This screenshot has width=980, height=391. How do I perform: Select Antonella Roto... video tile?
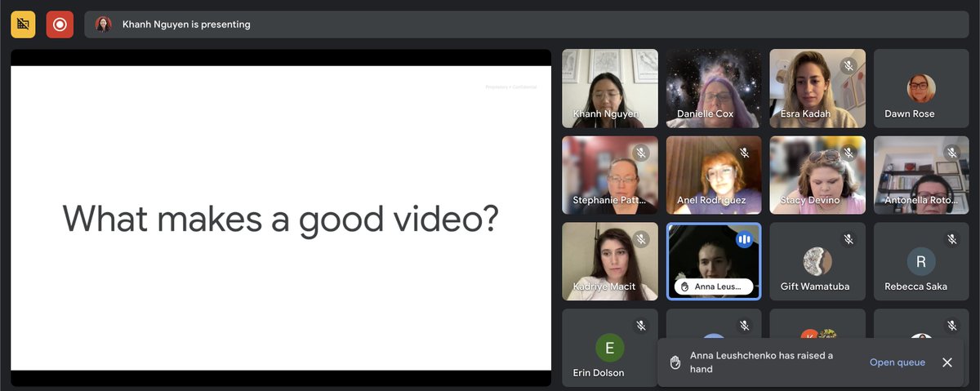[x=921, y=175]
